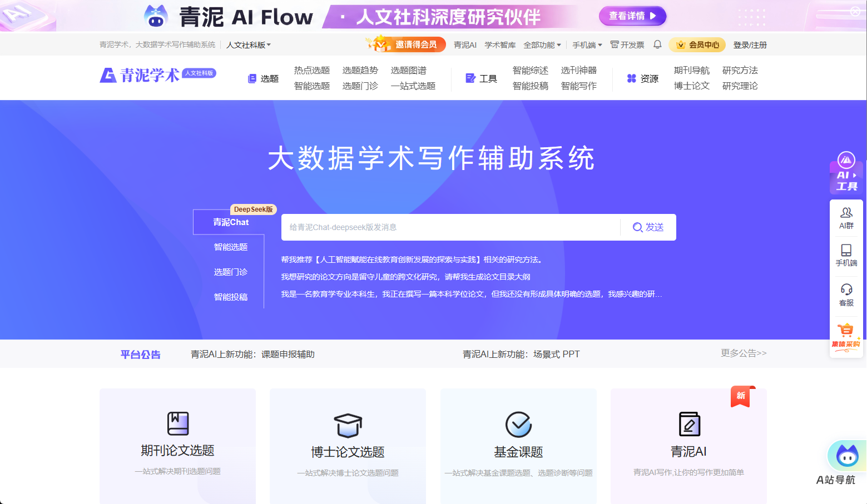The image size is (867, 504).
Task: Open the A站导航 mascot icon
Action: click(x=846, y=457)
